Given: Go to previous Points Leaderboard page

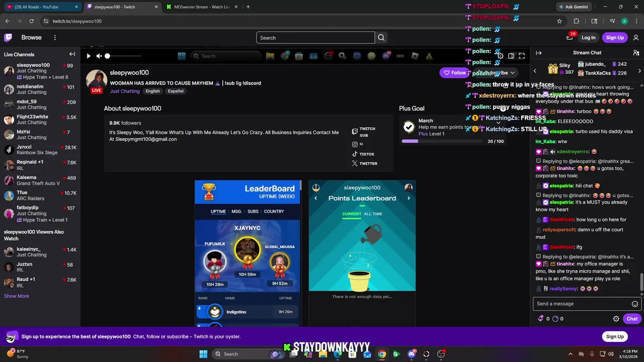Looking at the screenshot, I should click(315, 198).
